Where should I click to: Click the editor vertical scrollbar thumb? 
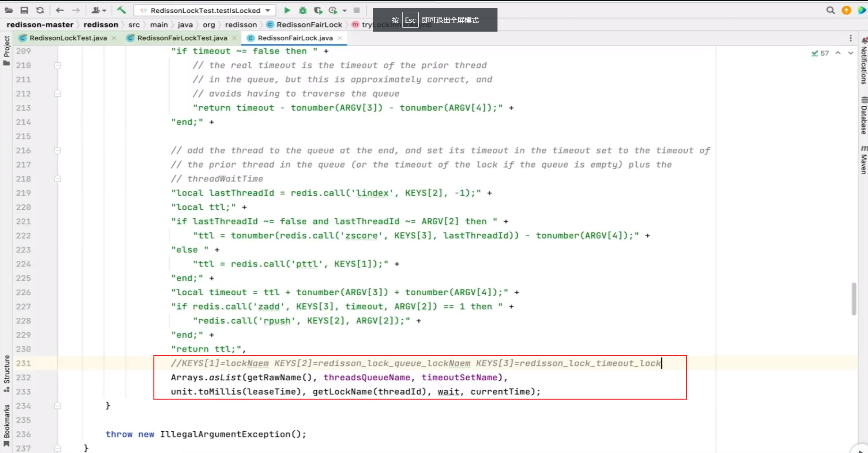pyautogui.click(x=853, y=299)
